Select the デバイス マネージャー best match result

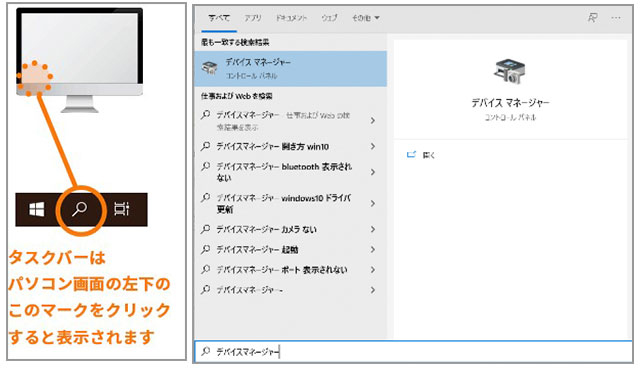coord(290,69)
